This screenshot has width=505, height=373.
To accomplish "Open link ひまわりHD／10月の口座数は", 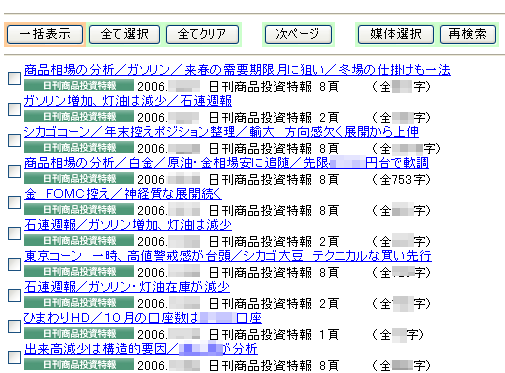I will [x=143, y=318].
